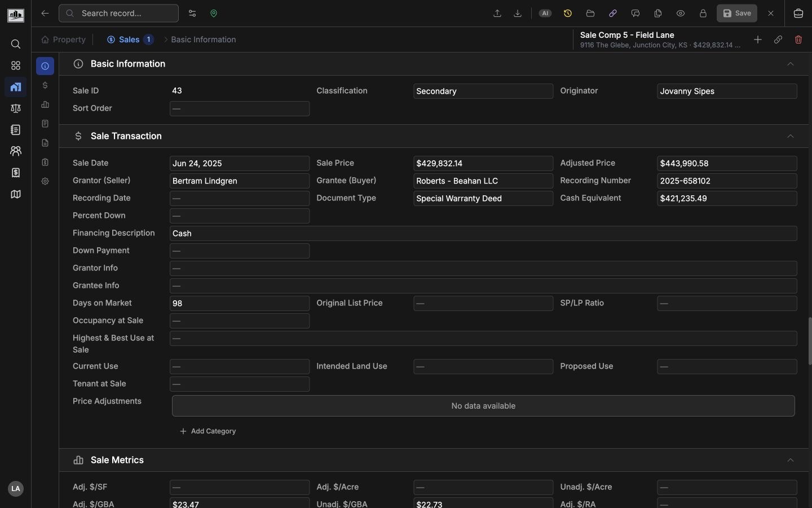The width and height of the screenshot is (812, 508).
Task: Click the Cash Equivalent field
Action: pos(727,199)
